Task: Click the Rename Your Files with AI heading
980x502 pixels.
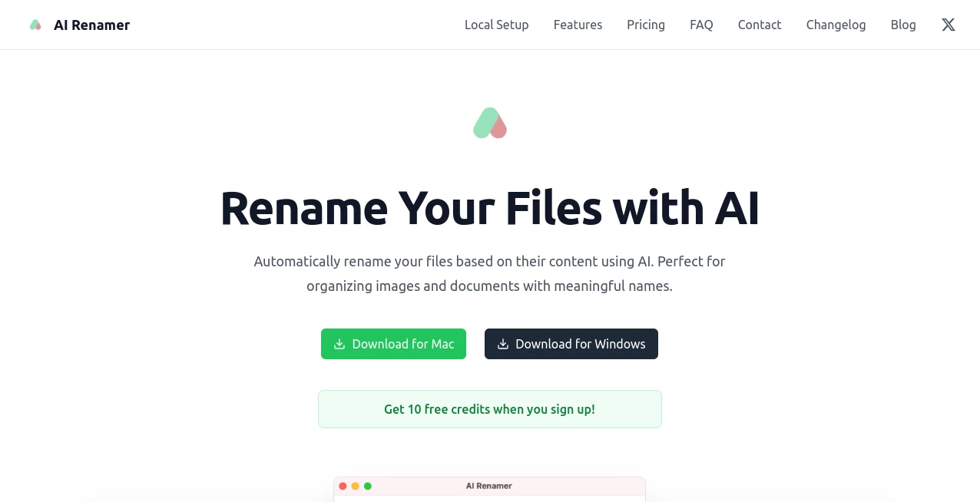Action: (490, 208)
